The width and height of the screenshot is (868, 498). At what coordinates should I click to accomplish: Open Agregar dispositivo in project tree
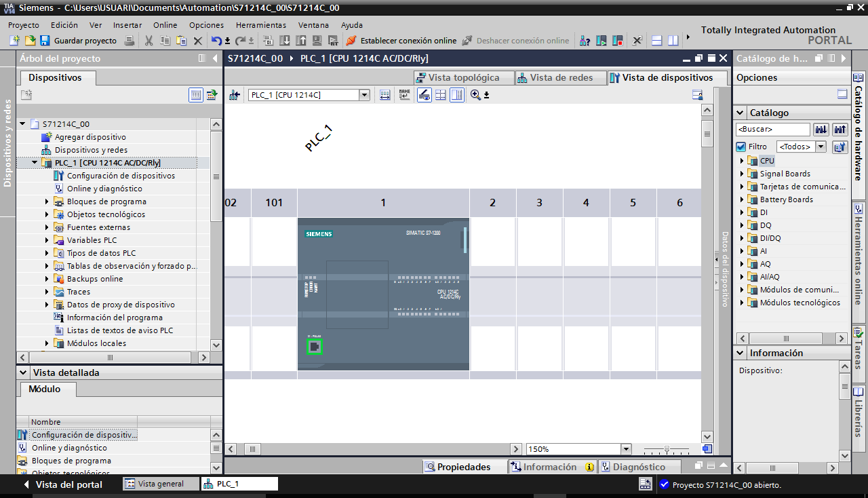click(90, 137)
